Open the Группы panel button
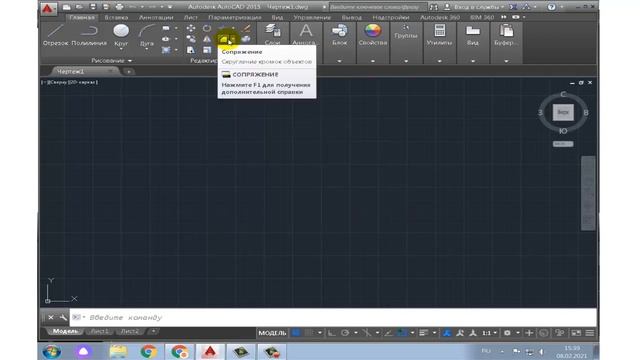Image resolution: width=640 pixels, height=360 pixels. tap(405, 32)
